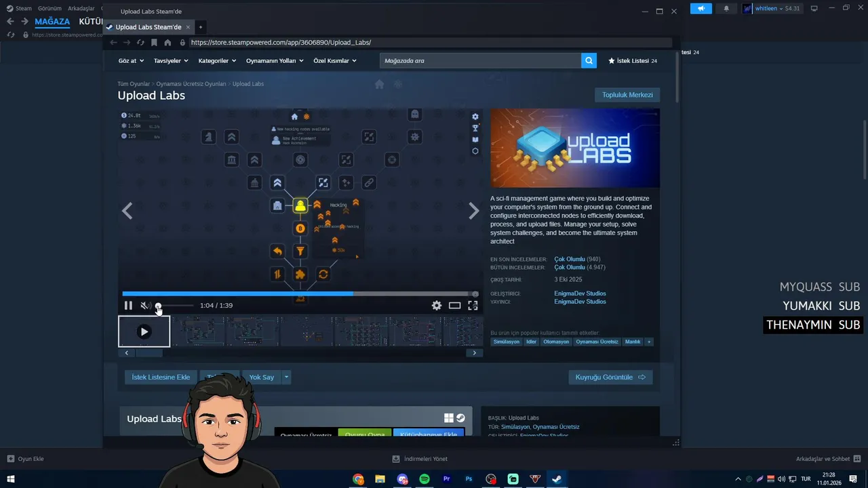
Task: Go back in the popup browser
Action: [x=114, y=42]
